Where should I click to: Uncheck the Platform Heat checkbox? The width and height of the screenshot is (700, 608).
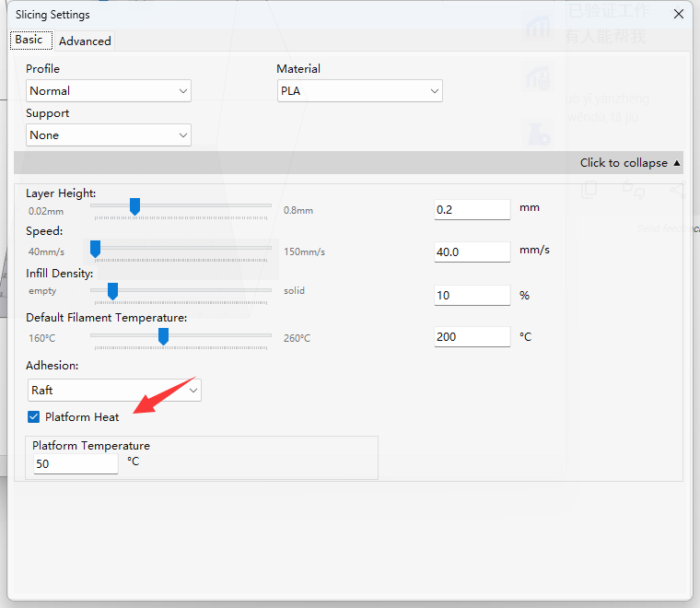pyautogui.click(x=34, y=416)
